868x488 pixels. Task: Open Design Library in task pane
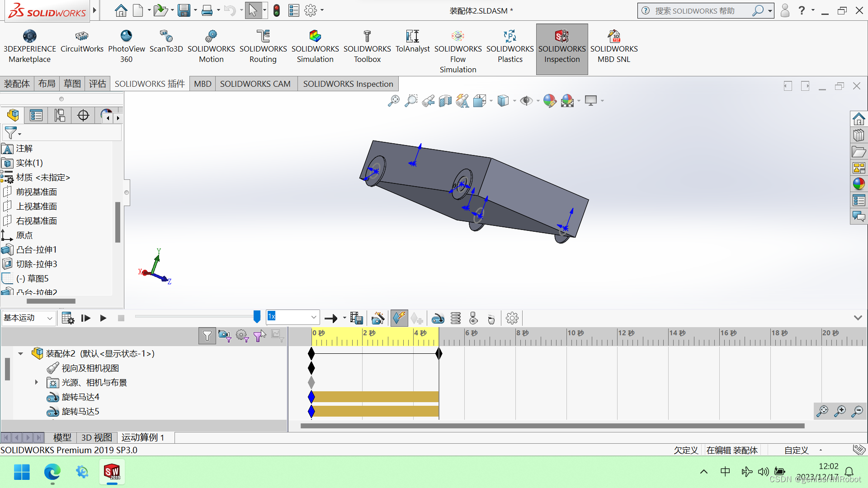click(859, 135)
